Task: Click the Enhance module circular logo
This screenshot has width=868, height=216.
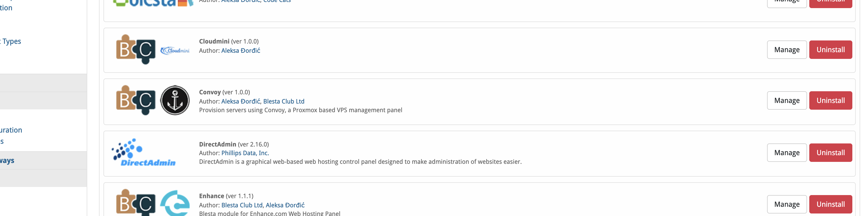Action: [175, 203]
